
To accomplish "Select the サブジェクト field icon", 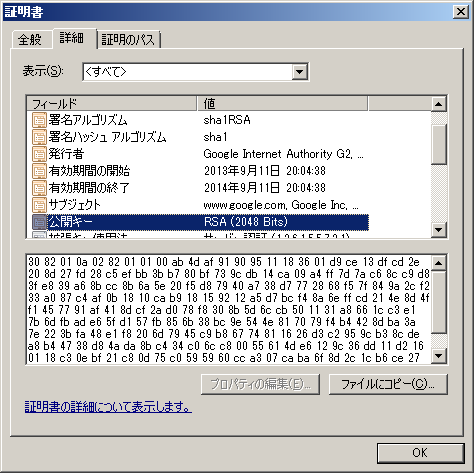I will [x=39, y=205].
